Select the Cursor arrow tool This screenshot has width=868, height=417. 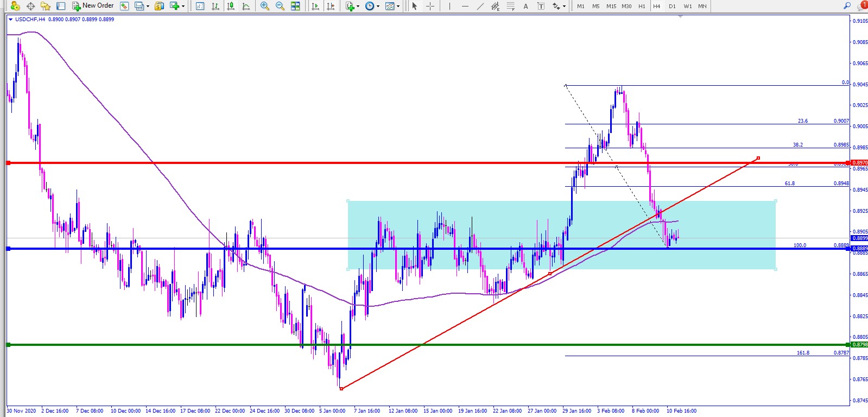pyautogui.click(x=415, y=6)
